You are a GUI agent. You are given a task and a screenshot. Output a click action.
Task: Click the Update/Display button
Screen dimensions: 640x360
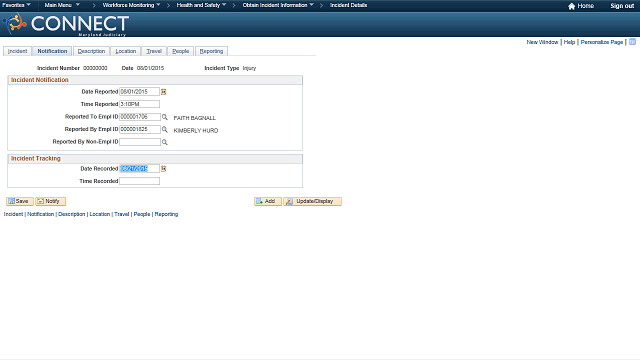click(313, 201)
